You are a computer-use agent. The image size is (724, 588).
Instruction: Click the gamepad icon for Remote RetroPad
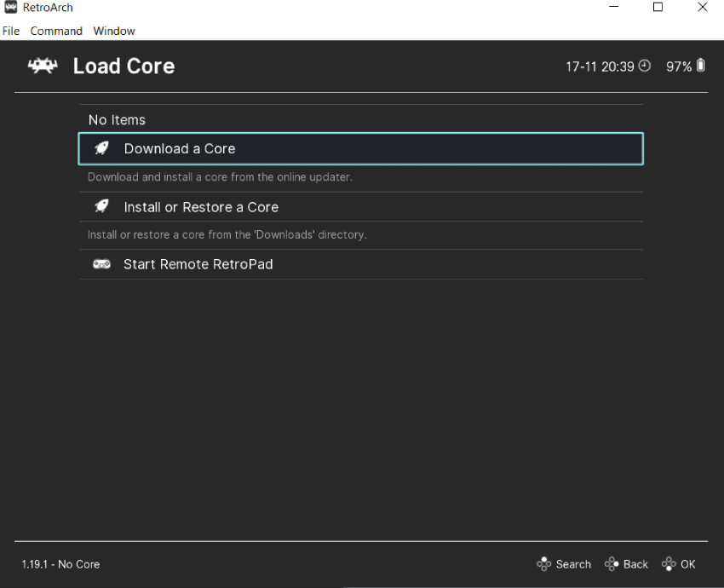pos(101,264)
